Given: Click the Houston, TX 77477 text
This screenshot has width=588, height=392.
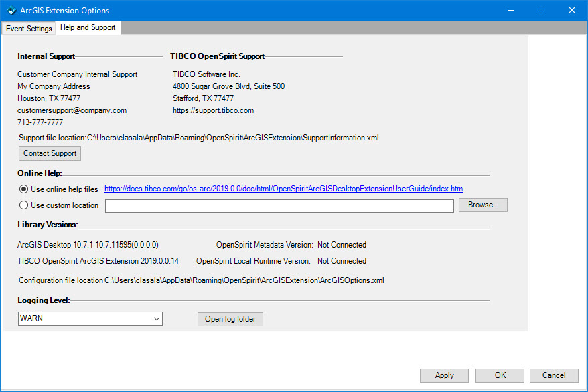Looking at the screenshot, I should (49, 98).
